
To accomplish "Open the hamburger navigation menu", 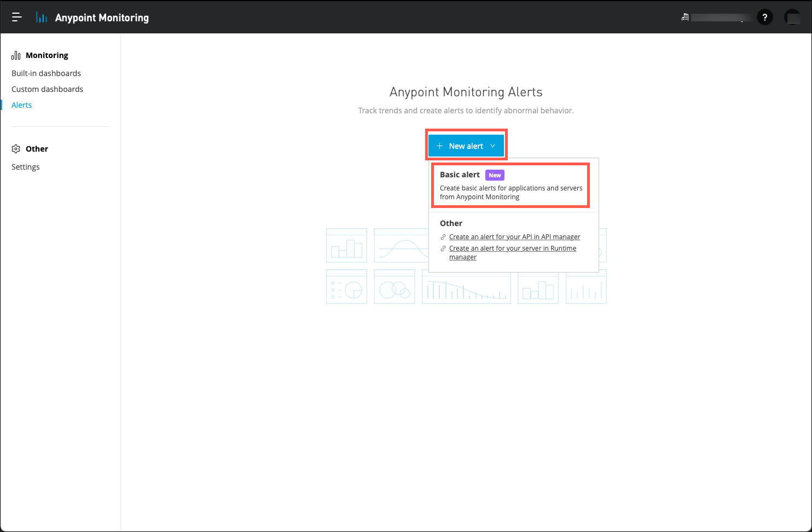I will 17,18.
